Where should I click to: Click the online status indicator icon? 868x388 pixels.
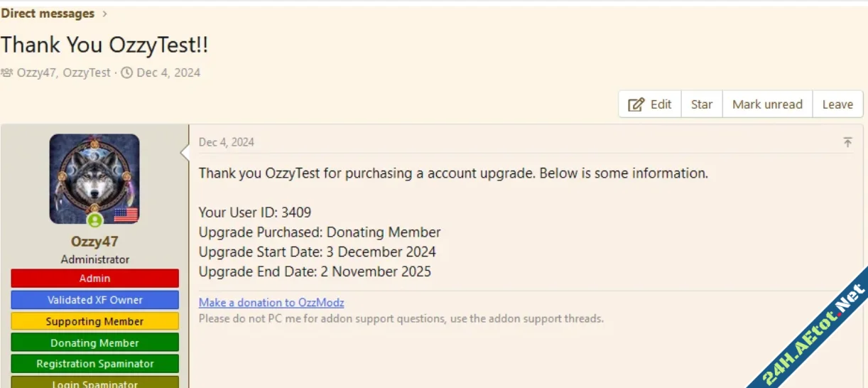pyautogui.click(x=94, y=220)
